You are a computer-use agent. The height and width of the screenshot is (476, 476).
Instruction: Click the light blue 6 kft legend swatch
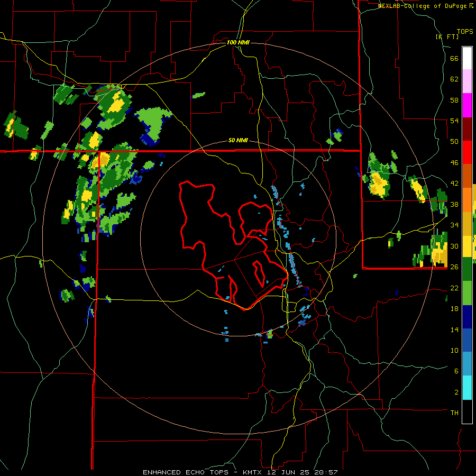[467, 364]
